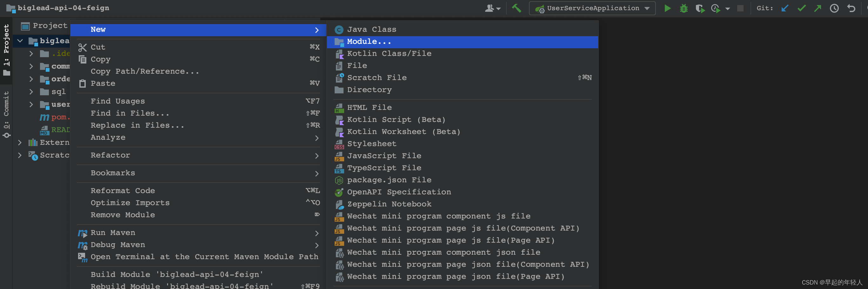Image resolution: width=868 pixels, height=289 pixels.
Task: Create a Zeppelin Notebook
Action: point(462,204)
